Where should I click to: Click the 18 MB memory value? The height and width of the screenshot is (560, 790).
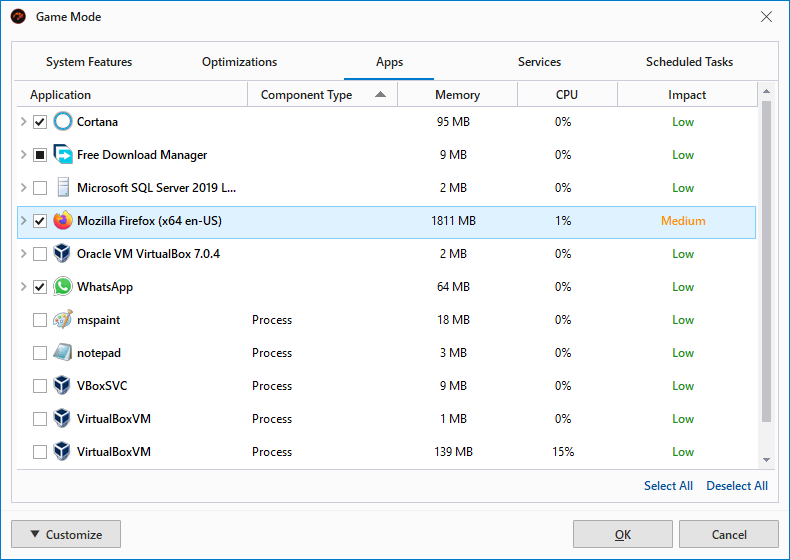(453, 320)
